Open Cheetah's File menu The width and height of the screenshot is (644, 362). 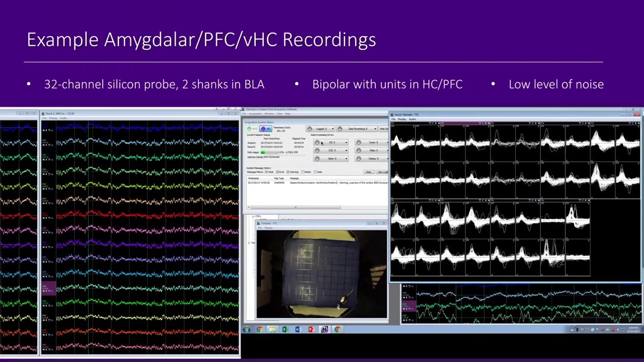244,114
